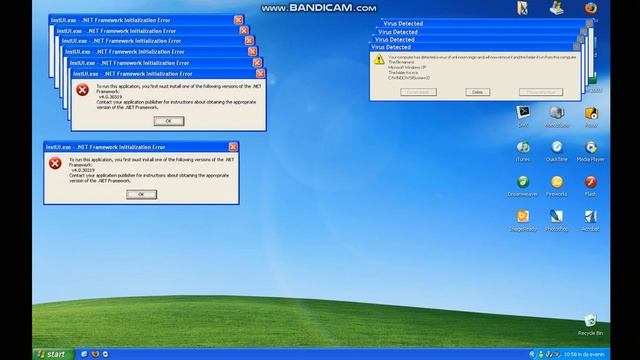Screen dimensions: 640x360
Task: Click the title bar of front Virus Detected dialog
Action: [475, 47]
